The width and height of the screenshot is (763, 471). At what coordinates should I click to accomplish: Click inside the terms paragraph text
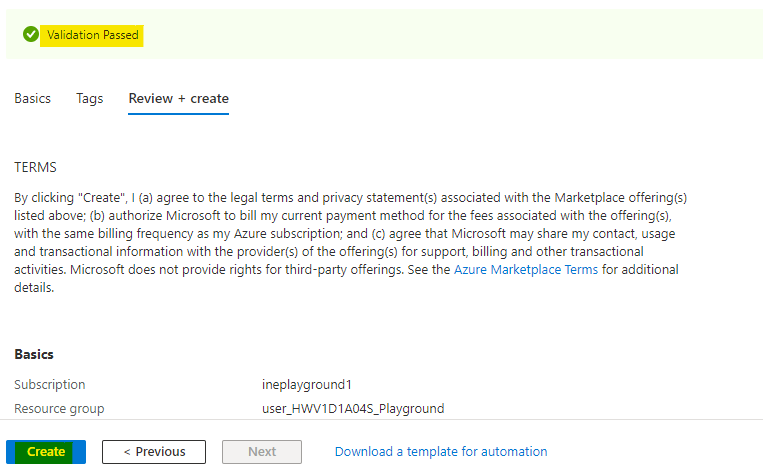click(x=300, y=234)
